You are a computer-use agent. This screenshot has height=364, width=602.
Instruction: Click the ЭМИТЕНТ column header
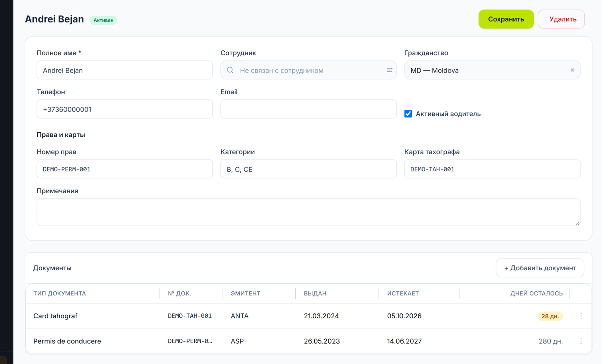coord(246,293)
